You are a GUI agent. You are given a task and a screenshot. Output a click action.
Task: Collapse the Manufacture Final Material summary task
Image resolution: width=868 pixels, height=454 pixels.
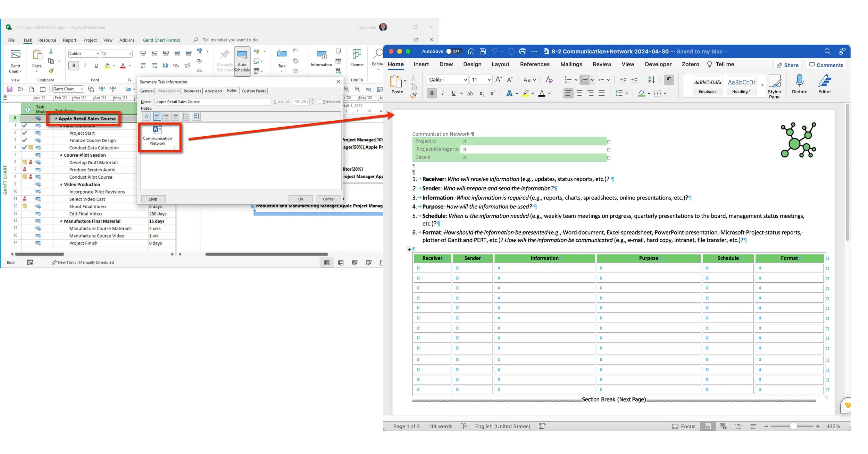pos(61,221)
